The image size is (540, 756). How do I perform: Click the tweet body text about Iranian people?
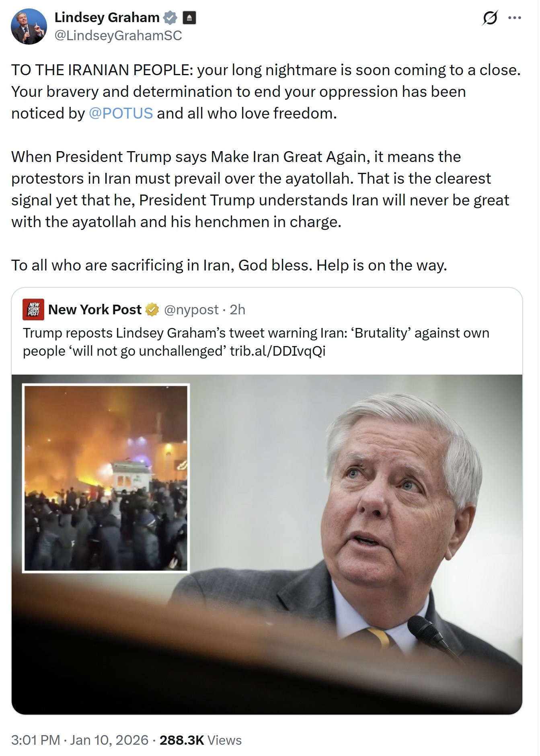[x=266, y=168]
